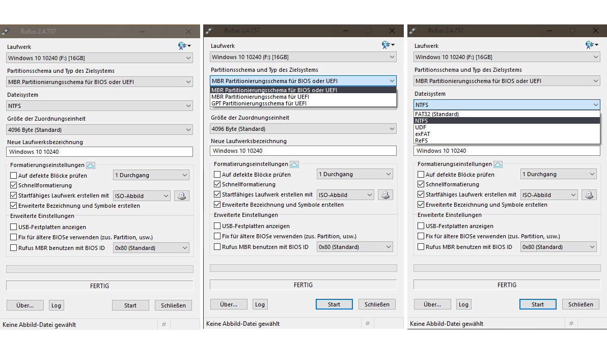Open language globe menu in right Rufus window
The height and width of the screenshot is (364, 607).
click(x=592, y=45)
